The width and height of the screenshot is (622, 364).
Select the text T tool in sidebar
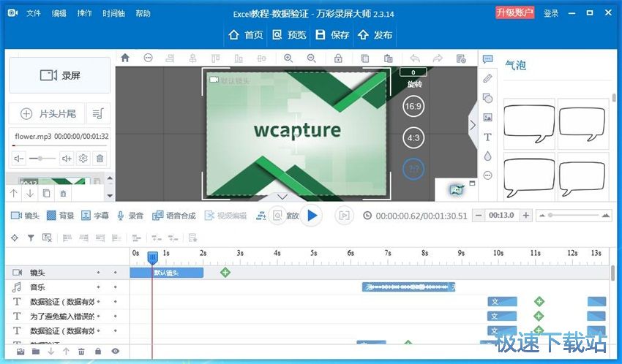tap(487, 137)
